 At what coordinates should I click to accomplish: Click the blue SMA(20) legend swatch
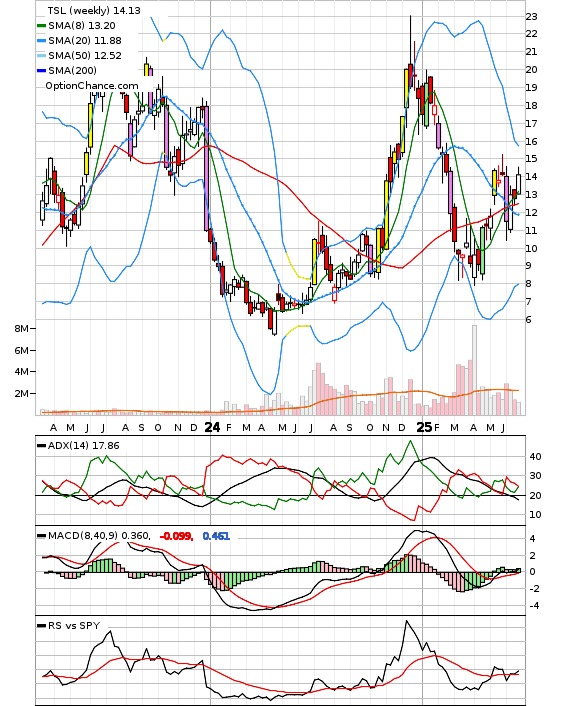[x=41, y=41]
